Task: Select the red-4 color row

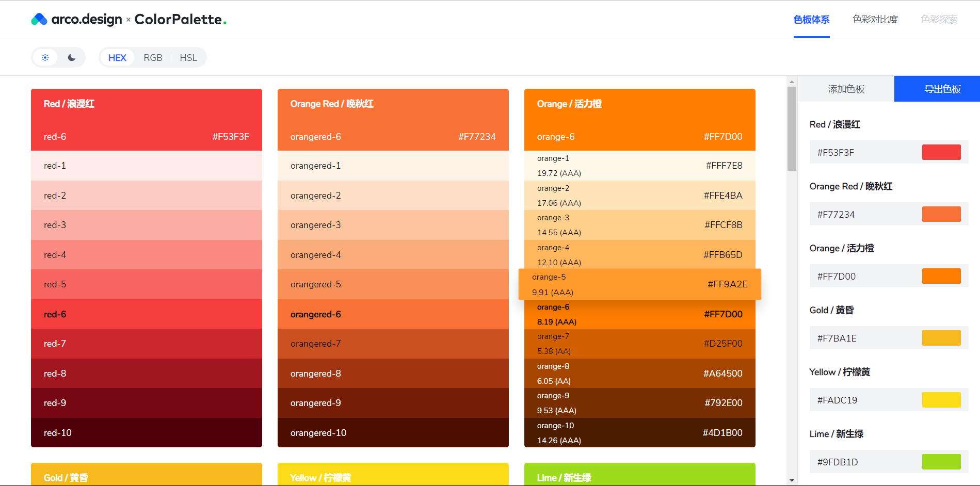Action: click(147, 255)
